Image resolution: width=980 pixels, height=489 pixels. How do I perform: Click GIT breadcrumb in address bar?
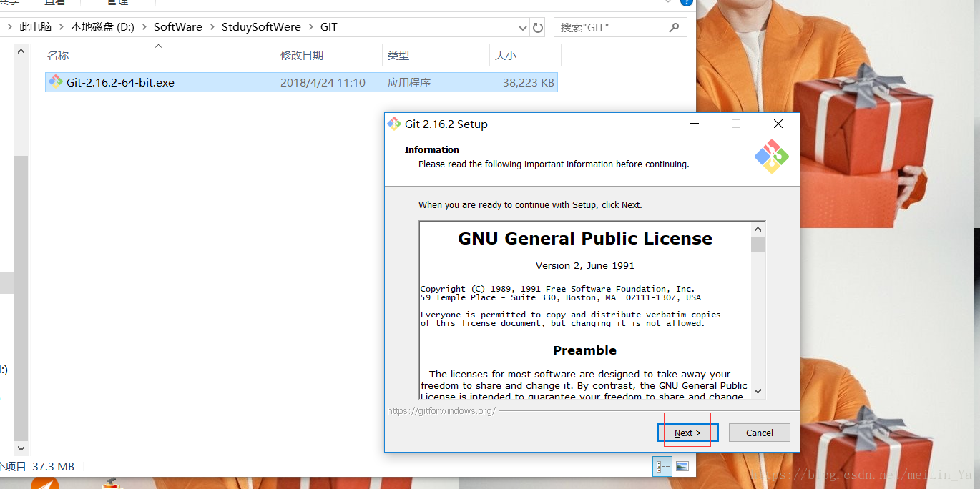point(329,27)
